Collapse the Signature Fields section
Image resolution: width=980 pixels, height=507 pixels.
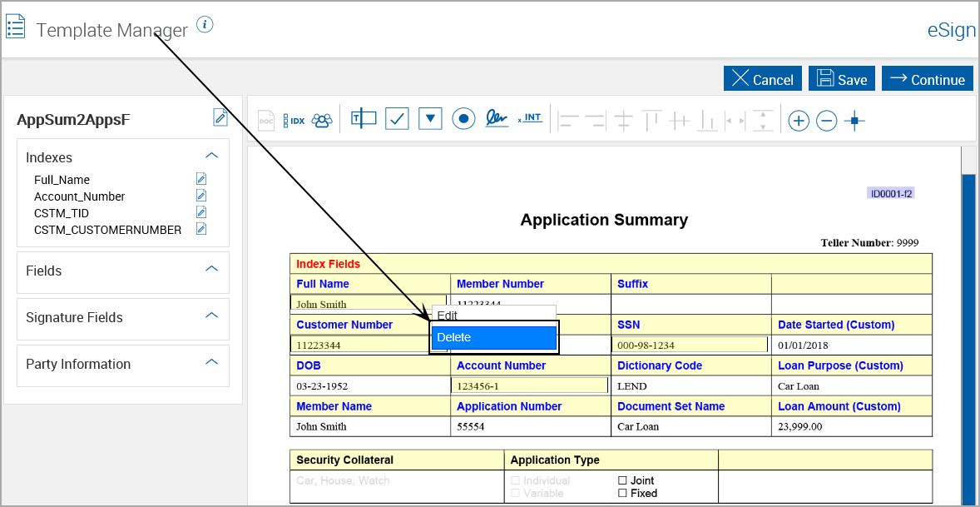[212, 315]
